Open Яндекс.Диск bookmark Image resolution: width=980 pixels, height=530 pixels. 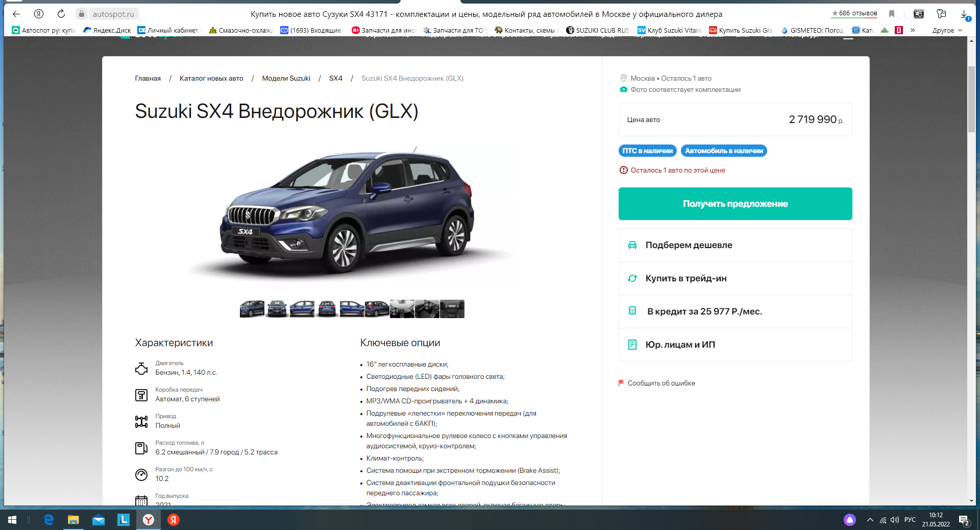click(x=107, y=30)
